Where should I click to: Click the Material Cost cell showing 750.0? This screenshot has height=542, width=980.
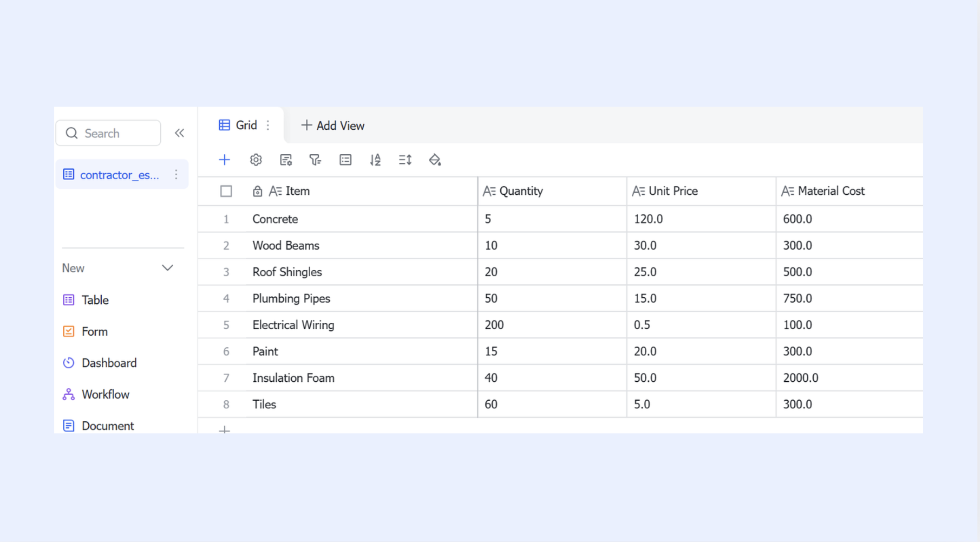pos(849,299)
